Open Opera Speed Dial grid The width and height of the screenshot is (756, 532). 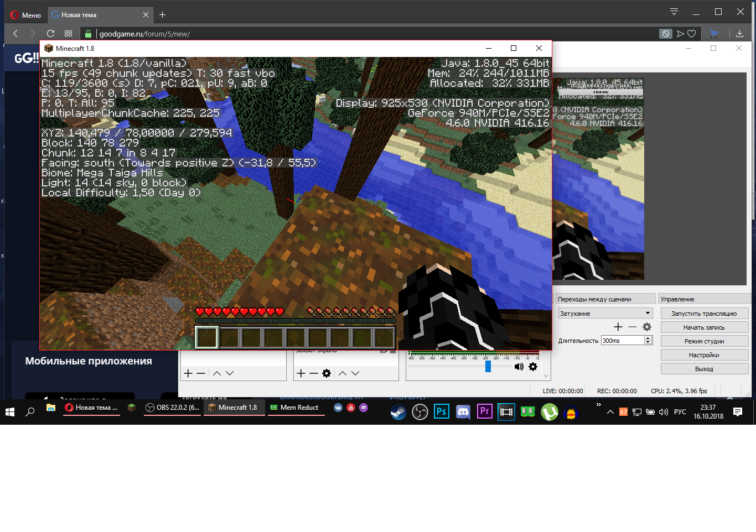click(69, 34)
